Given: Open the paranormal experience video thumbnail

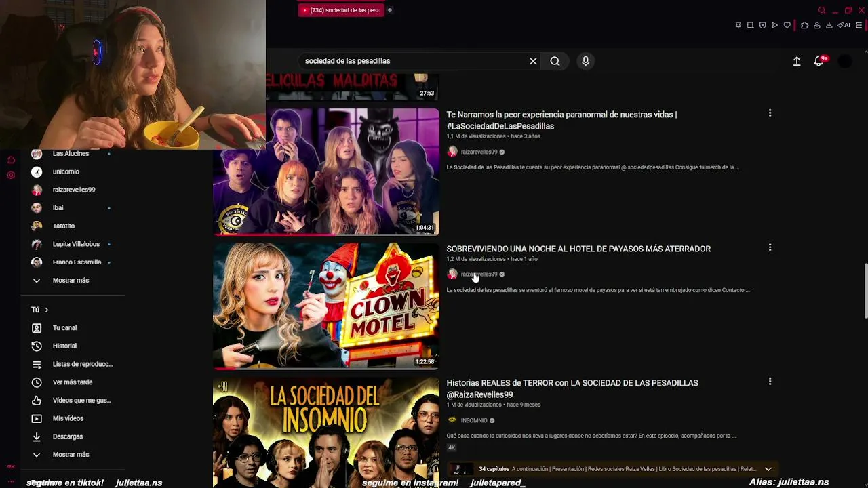Looking at the screenshot, I should pos(326,171).
